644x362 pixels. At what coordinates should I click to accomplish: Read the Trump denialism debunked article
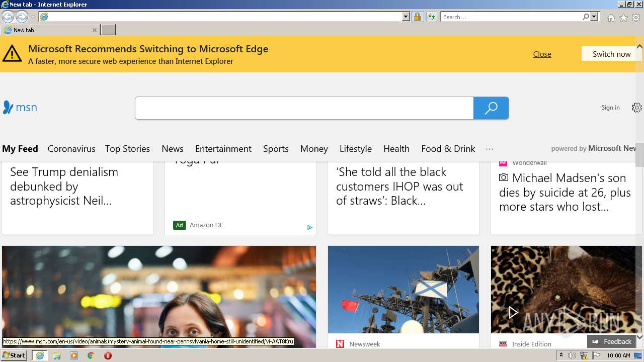[64, 187]
